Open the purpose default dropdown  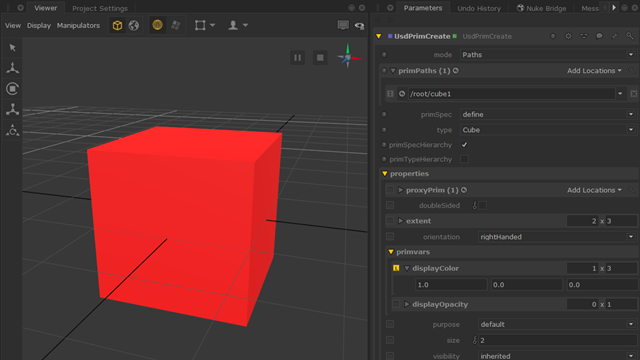point(557,324)
